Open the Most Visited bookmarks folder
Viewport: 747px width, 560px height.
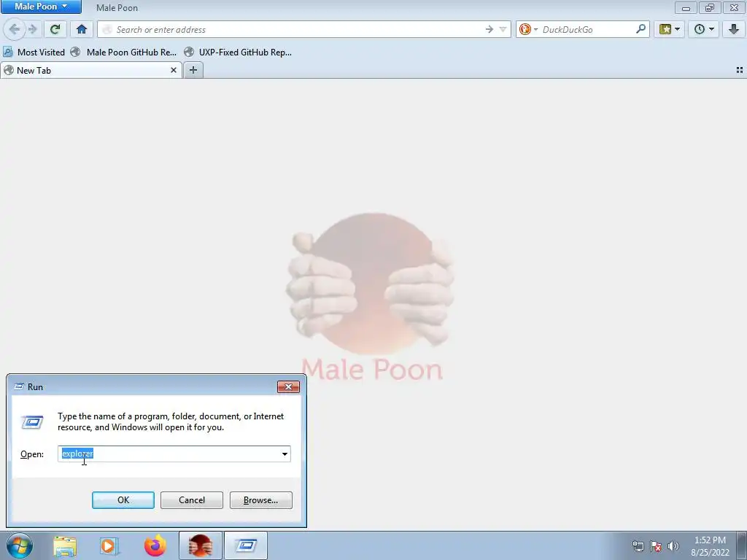(34, 52)
